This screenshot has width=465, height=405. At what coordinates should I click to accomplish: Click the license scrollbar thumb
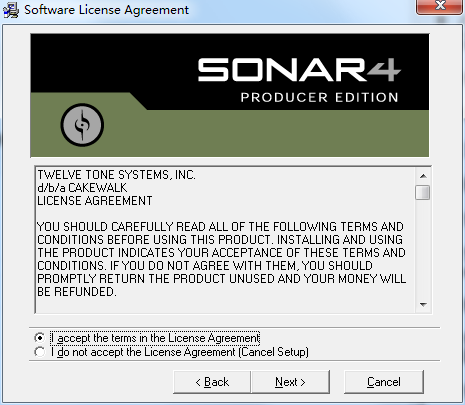[423, 192]
